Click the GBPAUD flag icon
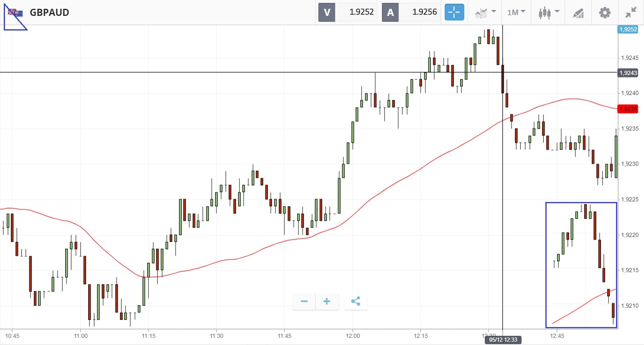 coord(15,13)
